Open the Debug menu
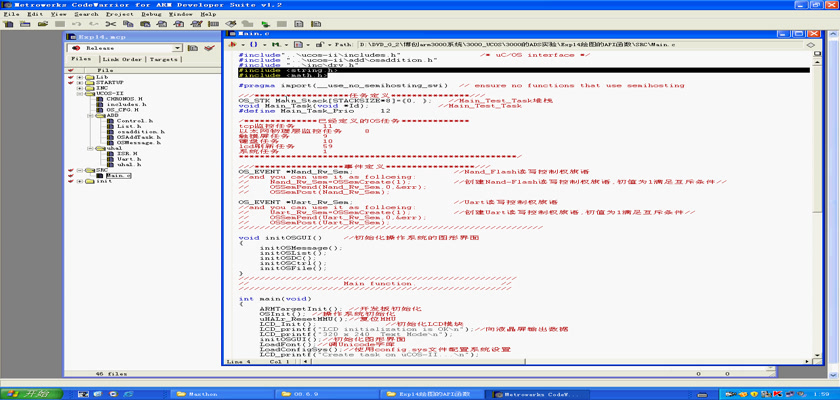The height and width of the screenshot is (400, 840). [151, 14]
